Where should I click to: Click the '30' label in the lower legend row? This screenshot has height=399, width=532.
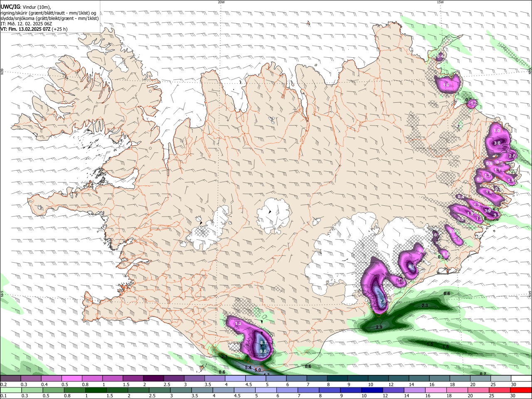tap(512, 396)
